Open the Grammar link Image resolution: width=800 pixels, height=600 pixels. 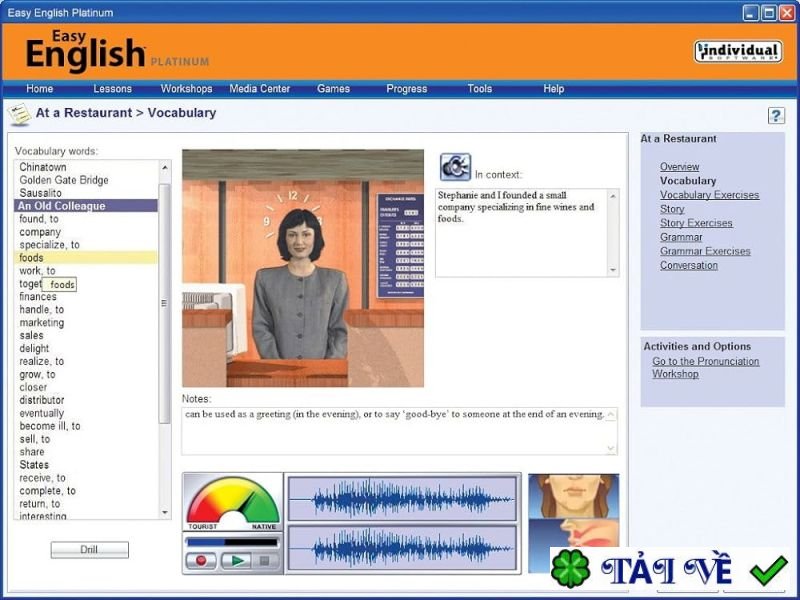coord(681,237)
